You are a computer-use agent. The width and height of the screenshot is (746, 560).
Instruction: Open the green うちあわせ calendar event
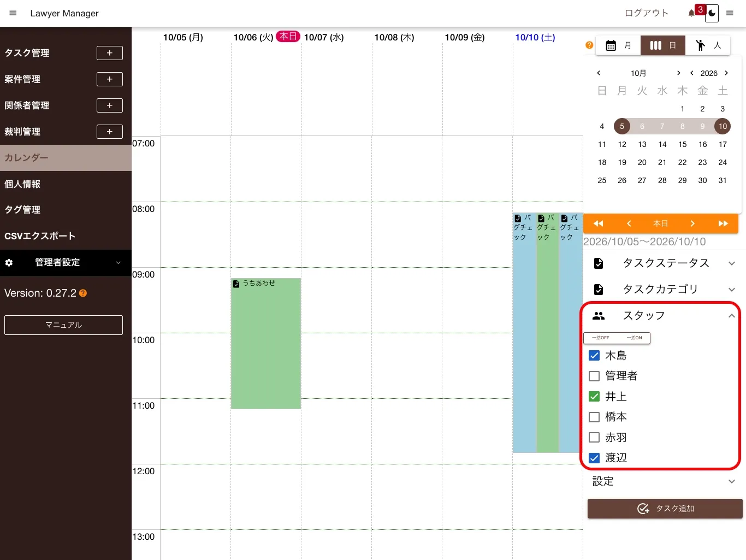coord(266,344)
